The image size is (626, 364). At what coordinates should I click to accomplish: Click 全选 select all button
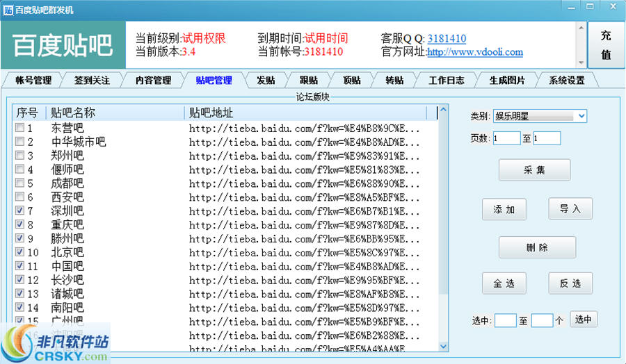pyautogui.click(x=504, y=283)
